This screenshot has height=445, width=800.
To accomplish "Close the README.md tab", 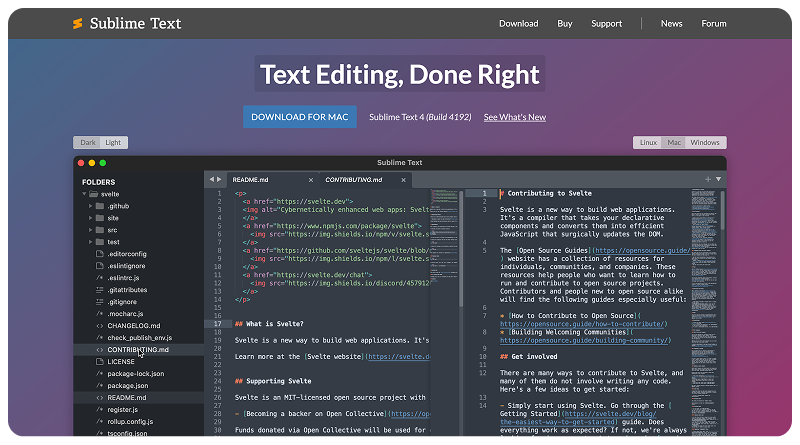I will pyautogui.click(x=311, y=180).
